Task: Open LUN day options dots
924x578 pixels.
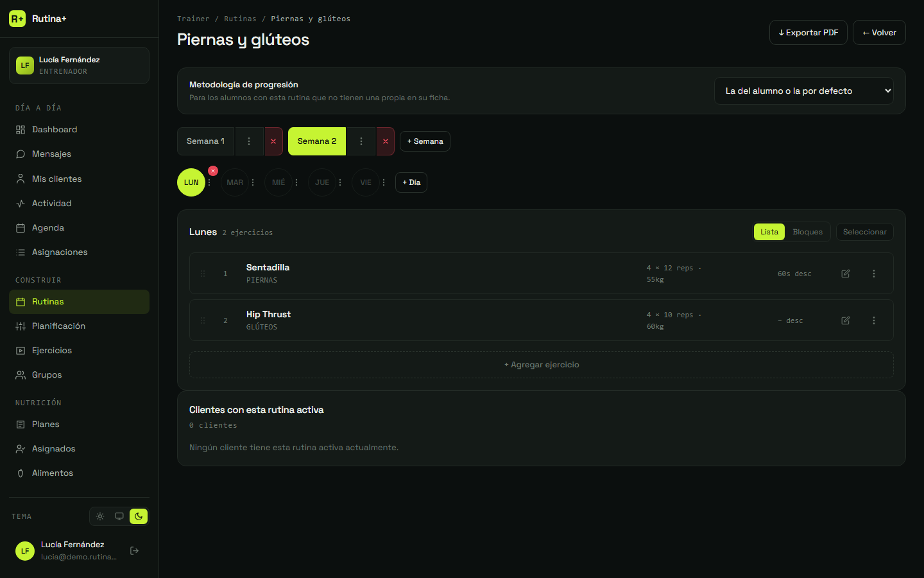Action: point(209,182)
